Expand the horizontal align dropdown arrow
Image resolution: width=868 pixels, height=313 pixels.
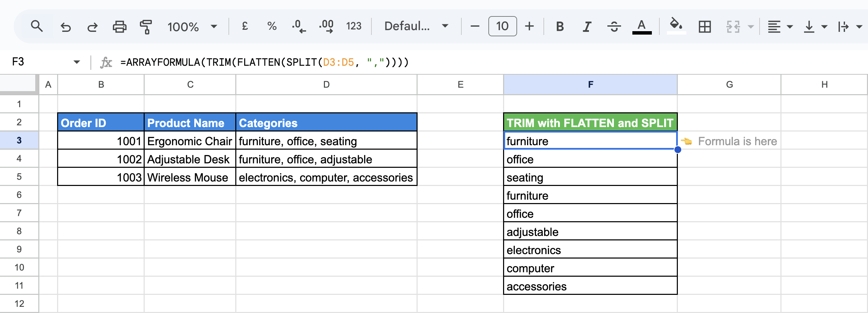pos(790,26)
